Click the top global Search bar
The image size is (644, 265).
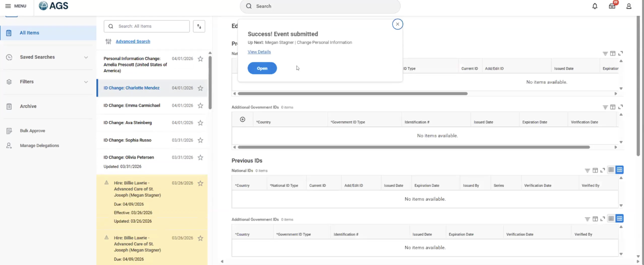[320, 6]
